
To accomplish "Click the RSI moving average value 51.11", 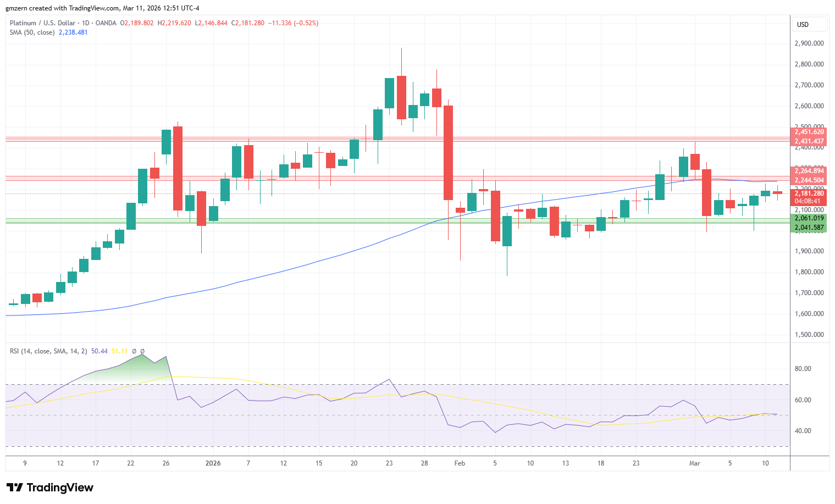I will tap(119, 351).
